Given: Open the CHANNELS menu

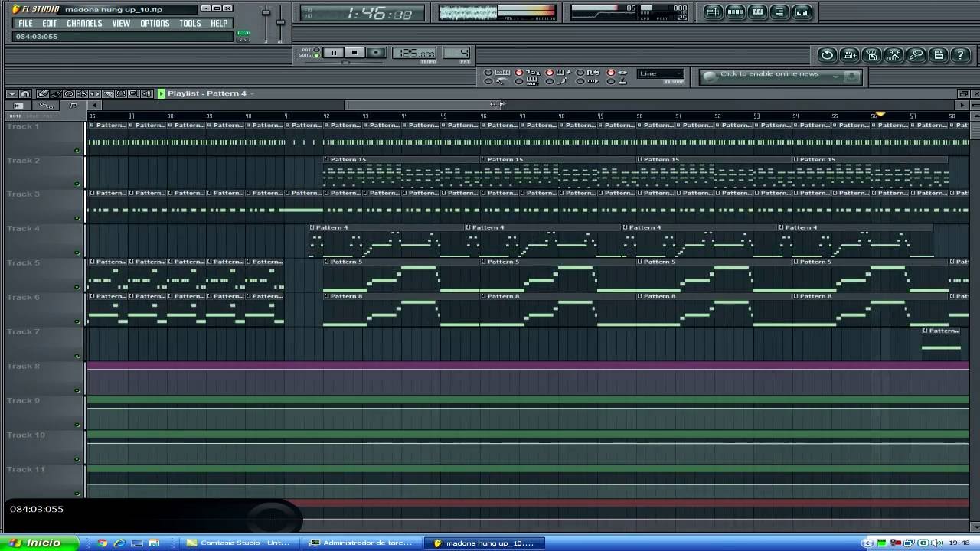Looking at the screenshot, I should click(84, 23).
